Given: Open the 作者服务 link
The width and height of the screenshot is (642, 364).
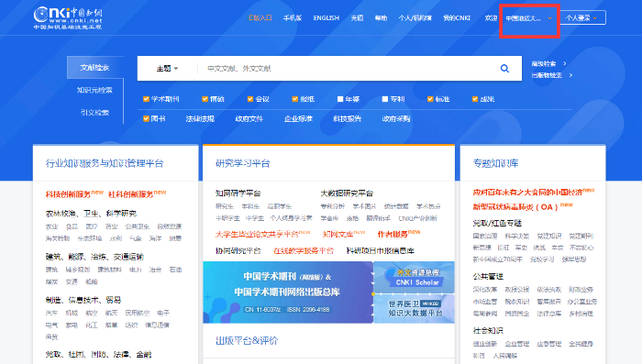Looking at the screenshot, I should pyautogui.click(x=393, y=234).
